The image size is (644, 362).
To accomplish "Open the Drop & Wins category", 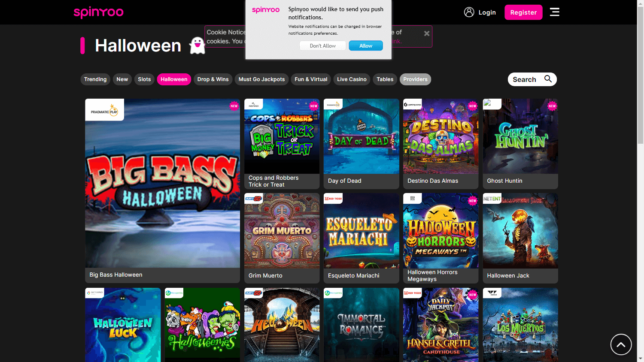I will [x=213, y=79].
